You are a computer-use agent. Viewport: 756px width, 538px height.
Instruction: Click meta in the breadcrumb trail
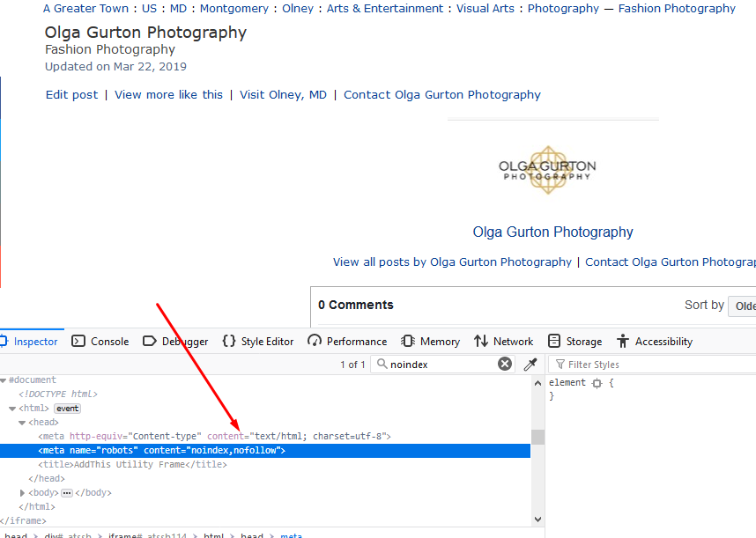(x=292, y=535)
